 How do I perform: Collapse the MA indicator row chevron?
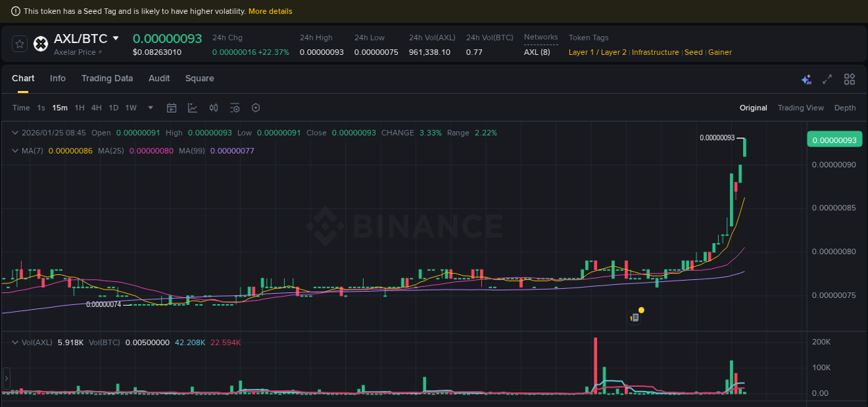15,150
